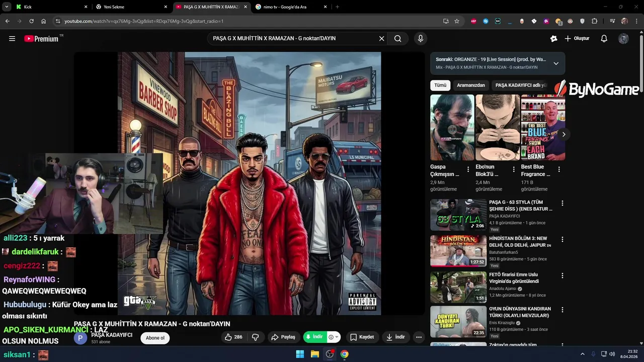Go to YouTube Premium home logo

click(x=41, y=39)
